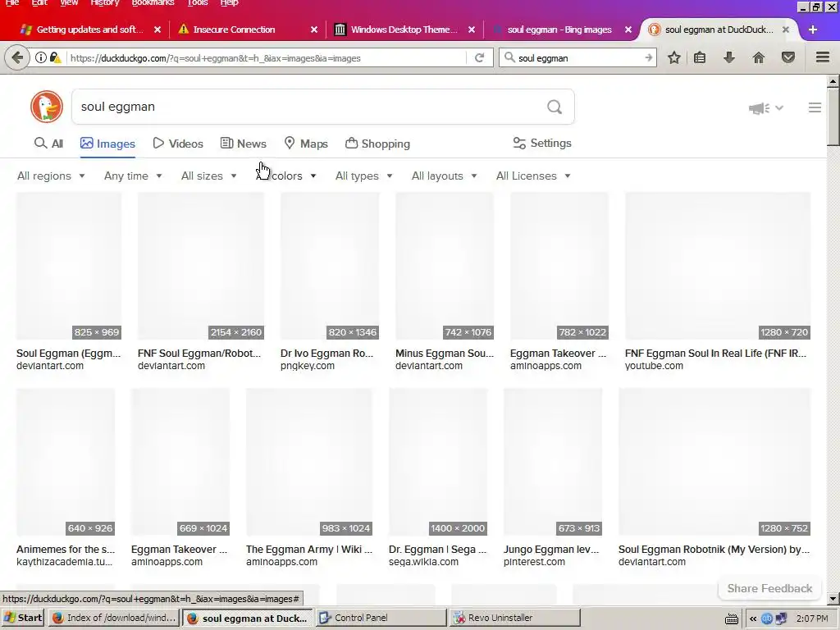
Task: Click the Firefox back arrow button
Action: pos(17,57)
